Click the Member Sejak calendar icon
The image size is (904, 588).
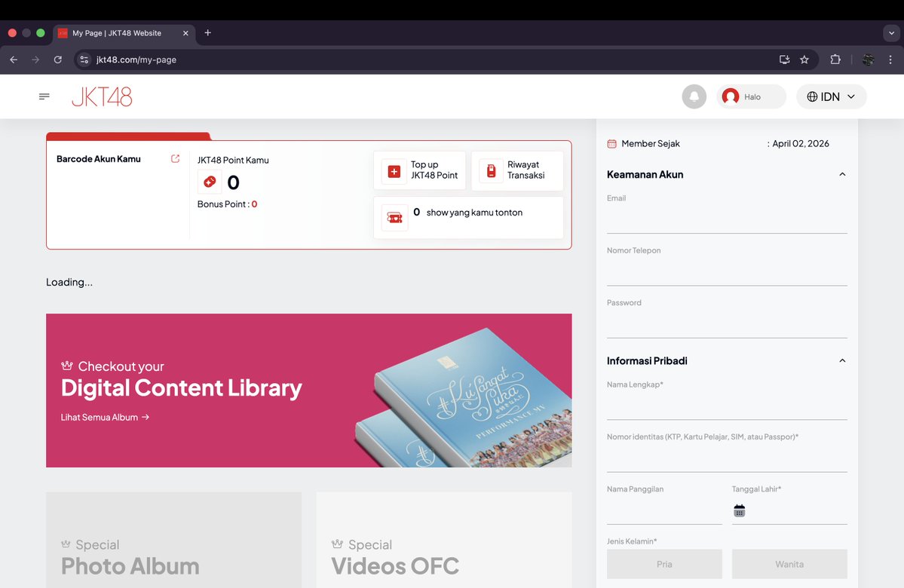point(611,143)
